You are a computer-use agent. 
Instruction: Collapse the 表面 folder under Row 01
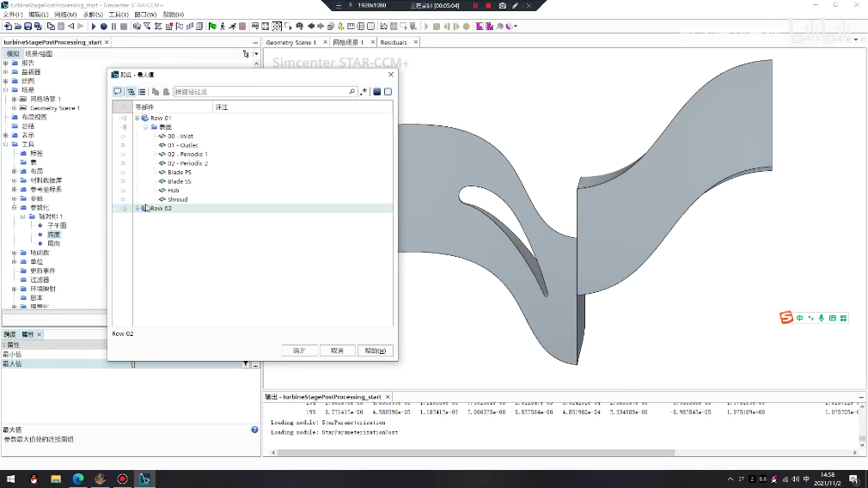coord(145,127)
